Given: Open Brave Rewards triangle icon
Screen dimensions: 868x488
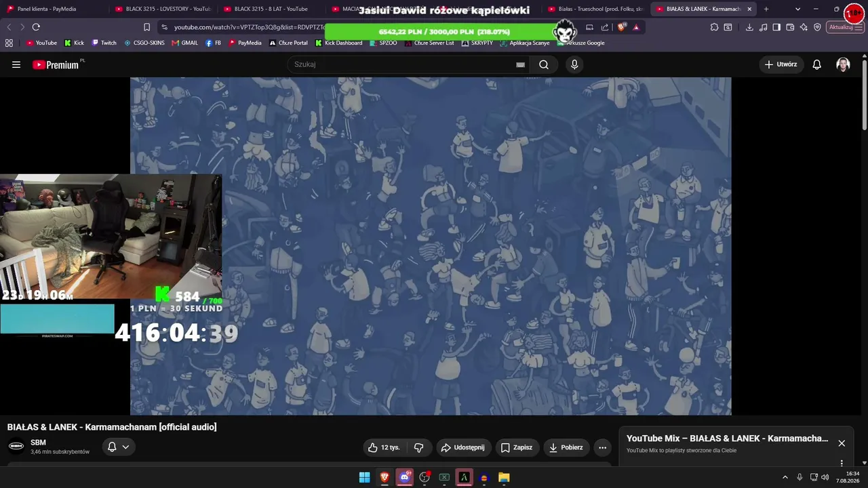Looking at the screenshot, I should point(636,27).
